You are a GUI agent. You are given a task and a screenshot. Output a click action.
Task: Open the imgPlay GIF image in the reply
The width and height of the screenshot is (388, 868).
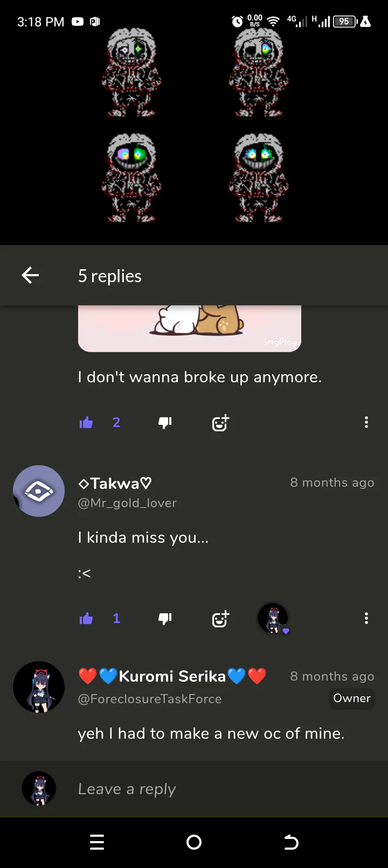click(190, 328)
